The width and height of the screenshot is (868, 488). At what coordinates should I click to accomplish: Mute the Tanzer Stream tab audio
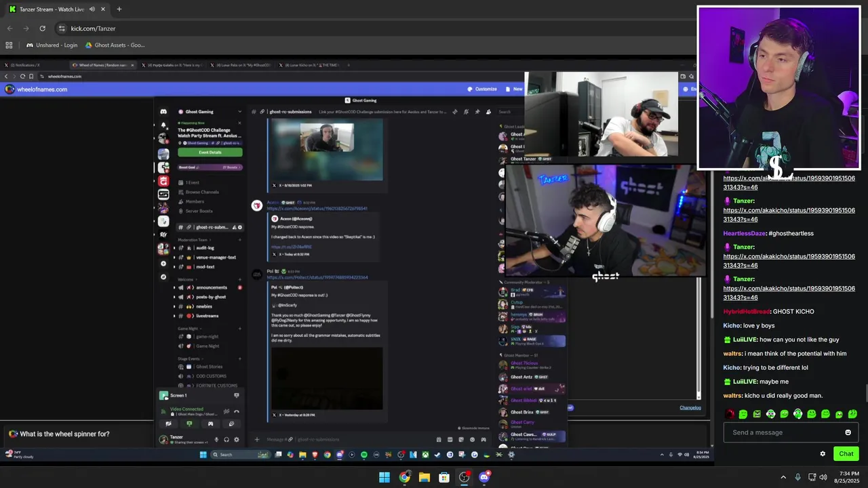point(92,9)
